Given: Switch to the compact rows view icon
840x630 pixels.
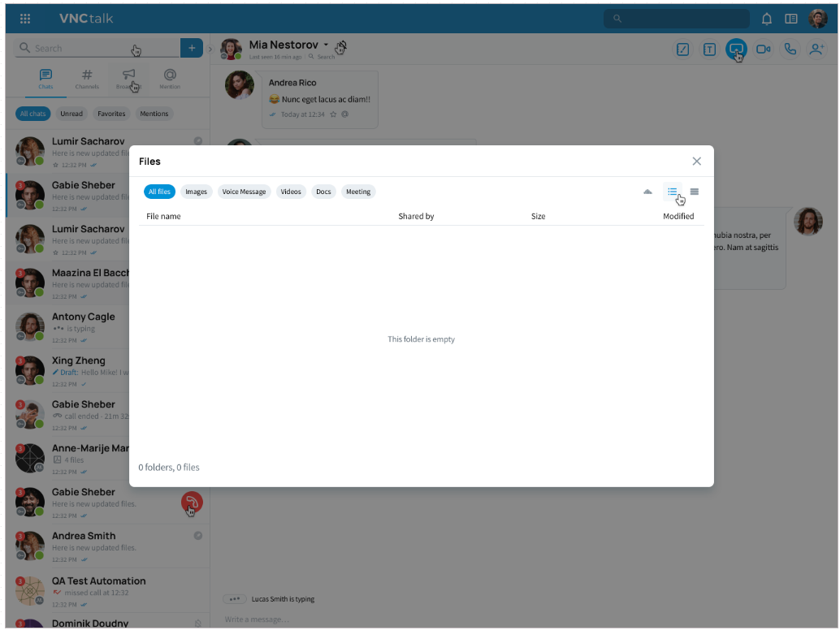Looking at the screenshot, I should [694, 192].
